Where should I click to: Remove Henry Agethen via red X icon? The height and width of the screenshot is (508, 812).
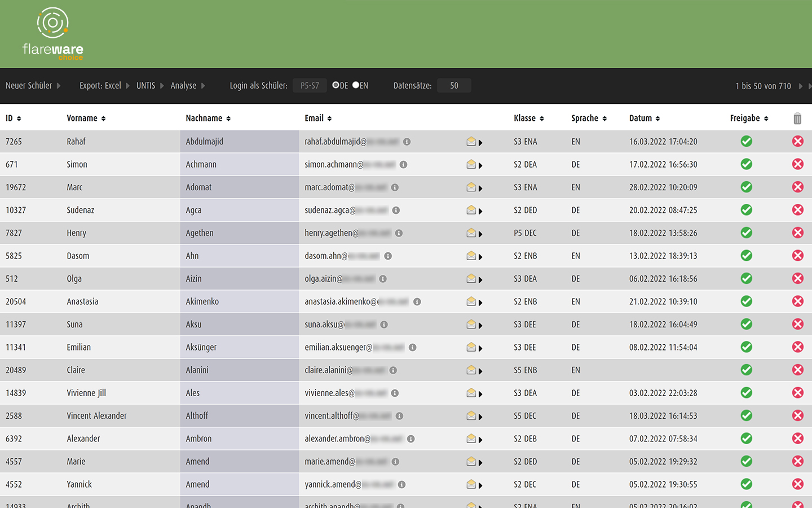tap(797, 233)
